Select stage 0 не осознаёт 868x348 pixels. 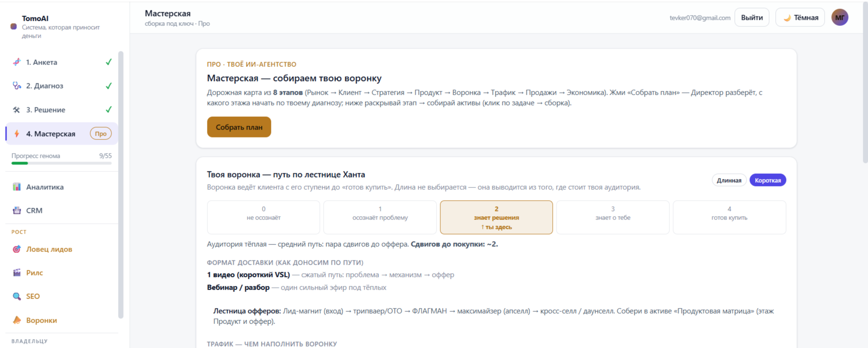click(263, 217)
